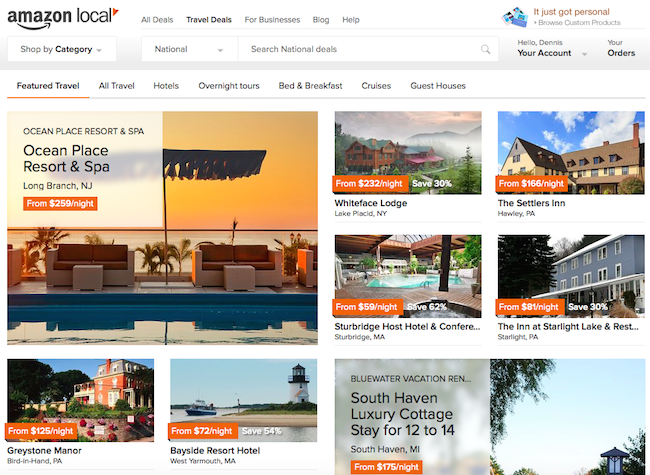Click From $175/night price badge
650x475 pixels.
pos(386,467)
